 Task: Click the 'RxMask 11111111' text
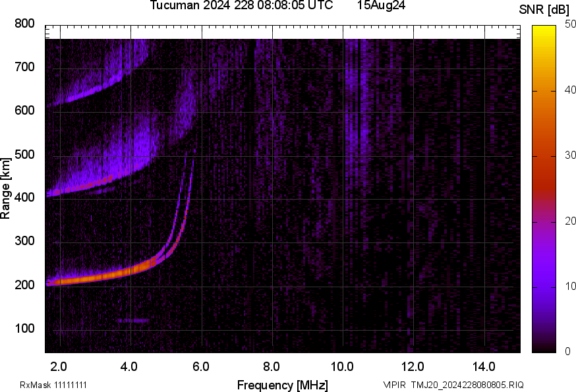[x=53, y=385]
